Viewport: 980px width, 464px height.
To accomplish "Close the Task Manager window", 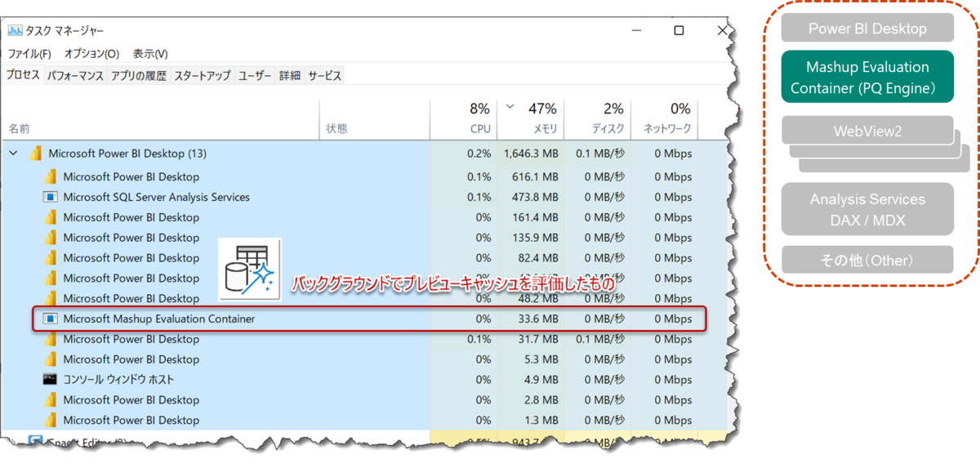I will (724, 30).
